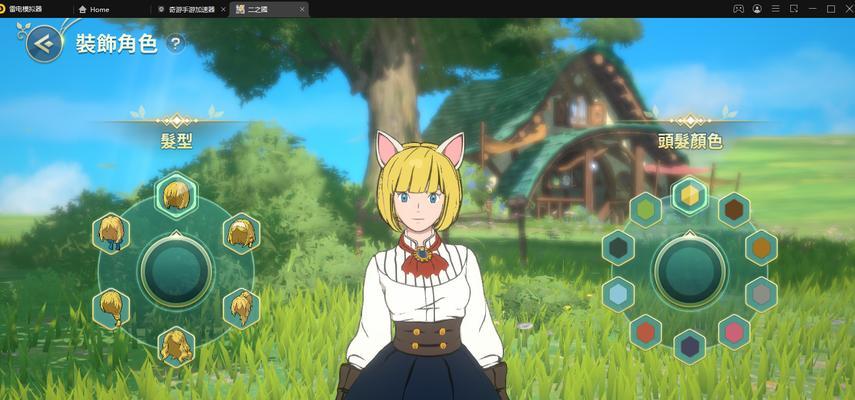This screenshot has width=855, height=400.
Task: Open the emulator hamburger menu
Action: click(775, 9)
